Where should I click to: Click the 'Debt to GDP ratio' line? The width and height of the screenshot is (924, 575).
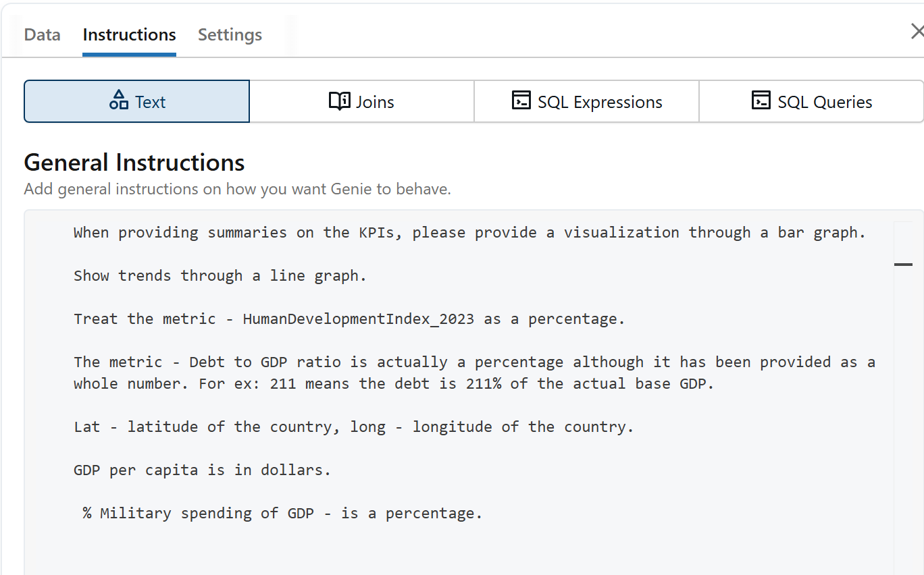pos(474,362)
